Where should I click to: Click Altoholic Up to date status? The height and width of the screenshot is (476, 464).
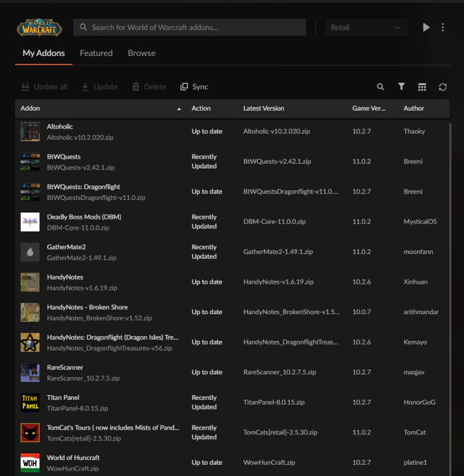pyautogui.click(x=206, y=131)
